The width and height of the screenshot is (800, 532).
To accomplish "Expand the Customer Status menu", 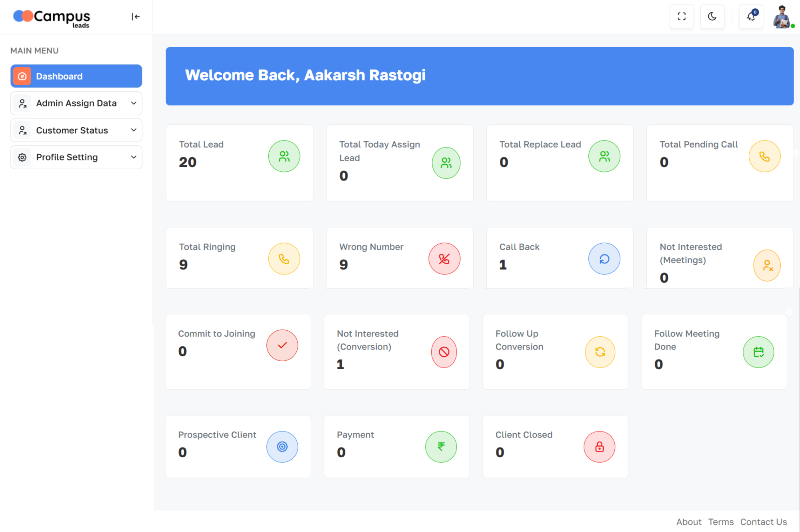I will [x=76, y=130].
